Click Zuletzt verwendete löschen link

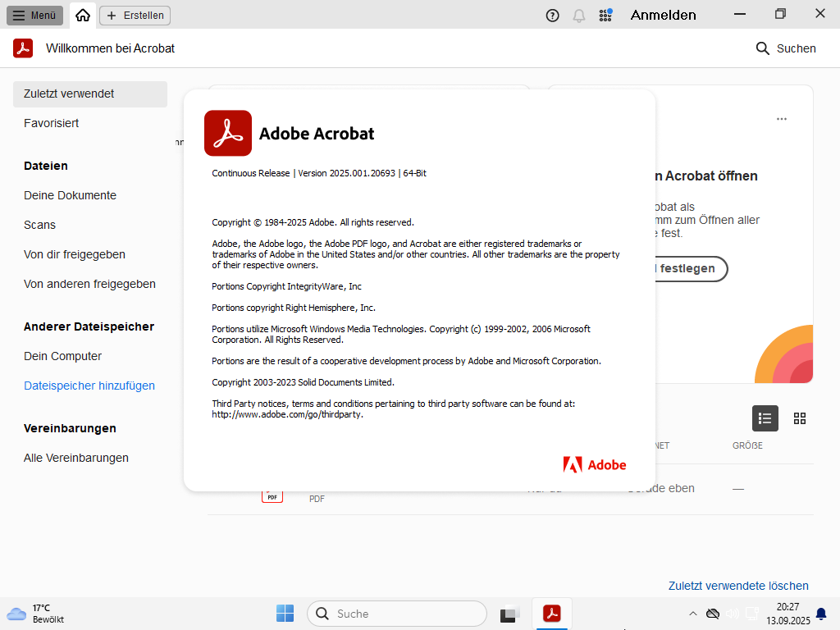click(738, 586)
